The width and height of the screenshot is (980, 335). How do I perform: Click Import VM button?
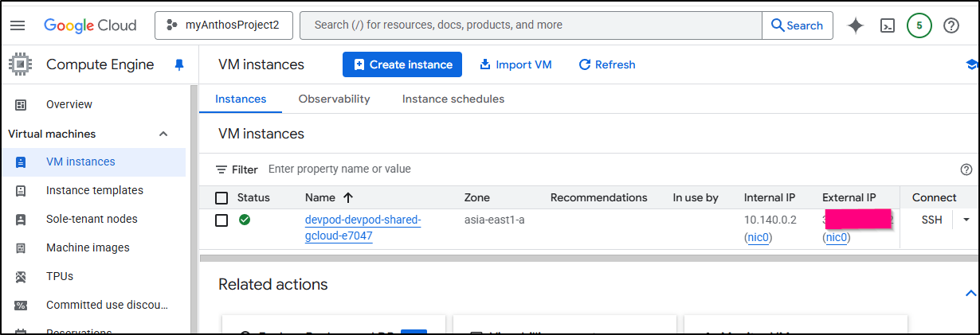pos(515,64)
